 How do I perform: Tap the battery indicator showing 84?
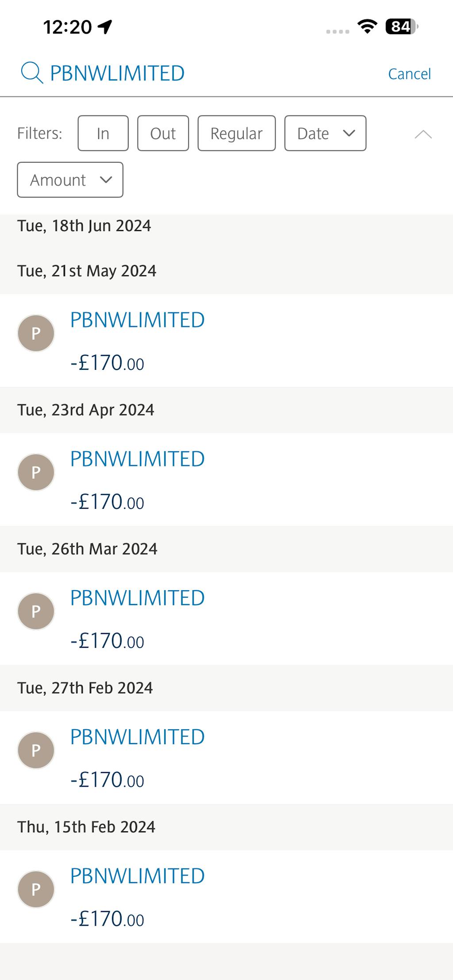401,27
